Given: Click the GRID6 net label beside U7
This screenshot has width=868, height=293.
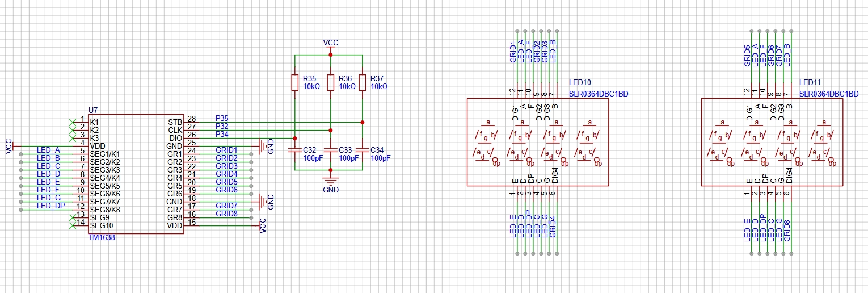Looking at the screenshot, I should (226, 190).
